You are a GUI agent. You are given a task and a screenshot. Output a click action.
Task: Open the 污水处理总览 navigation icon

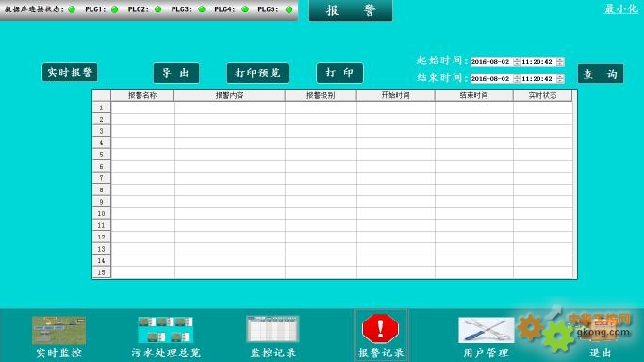(166, 330)
